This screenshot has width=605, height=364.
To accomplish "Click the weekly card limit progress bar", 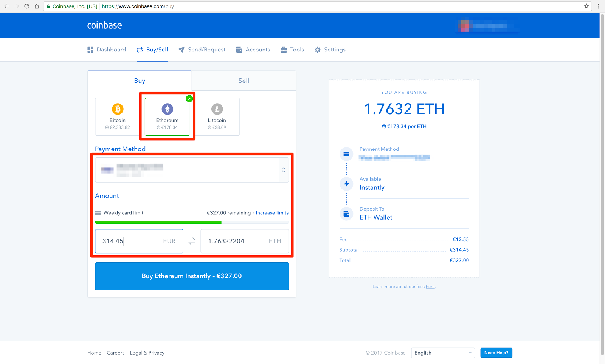I will point(192,223).
